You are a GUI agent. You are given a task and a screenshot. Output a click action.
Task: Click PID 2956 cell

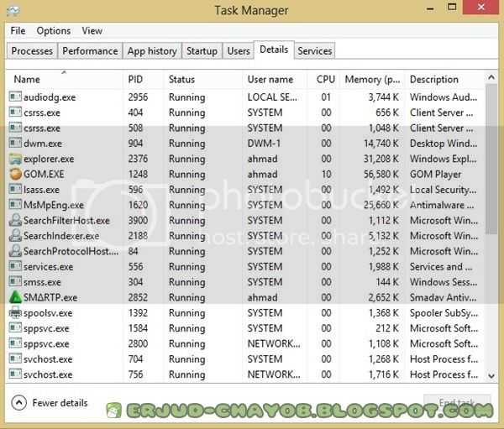tap(138, 97)
